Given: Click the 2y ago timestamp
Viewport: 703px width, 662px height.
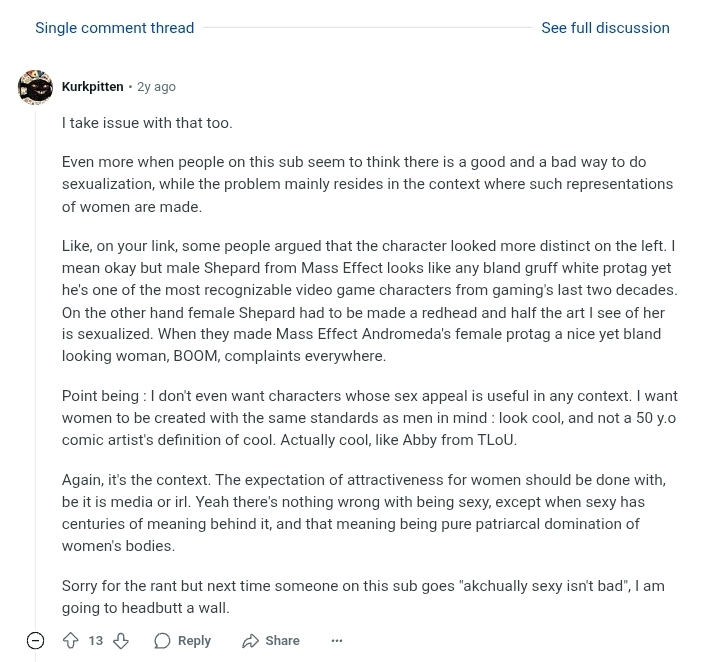Looking at the screenshot, I should pyautogui.click(x=156, y=87).
